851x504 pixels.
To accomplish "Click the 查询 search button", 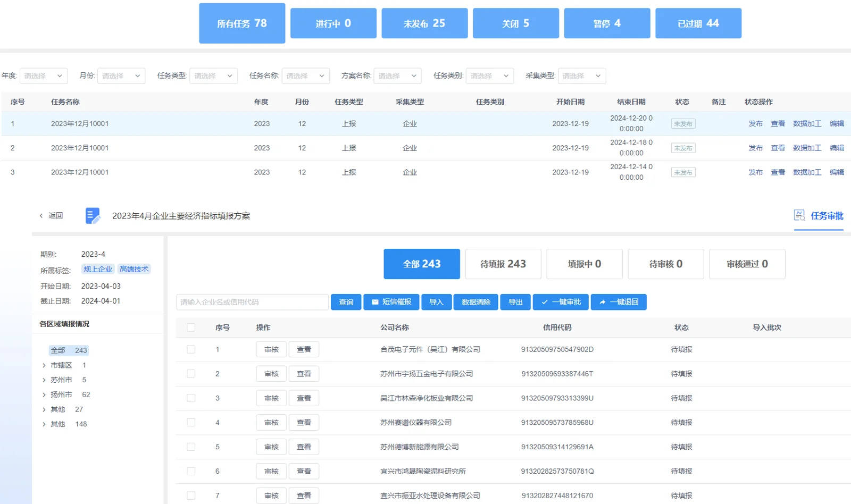I will tap(346, 302).
